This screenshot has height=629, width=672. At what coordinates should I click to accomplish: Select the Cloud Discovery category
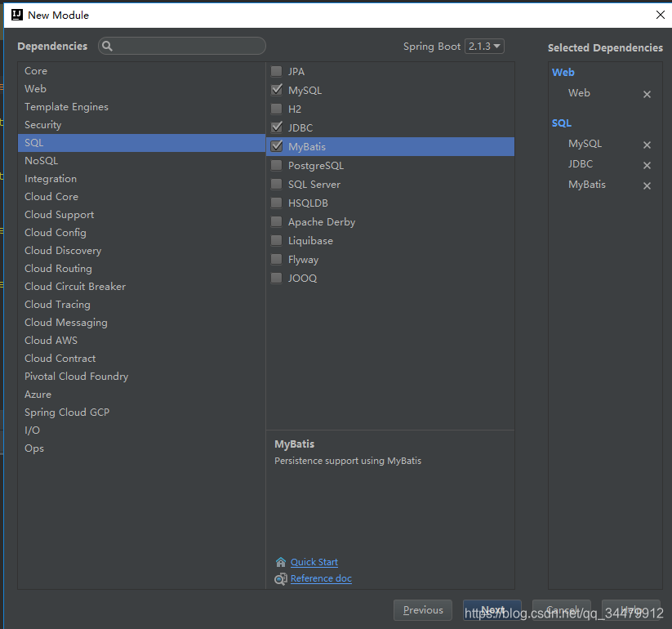141,251
